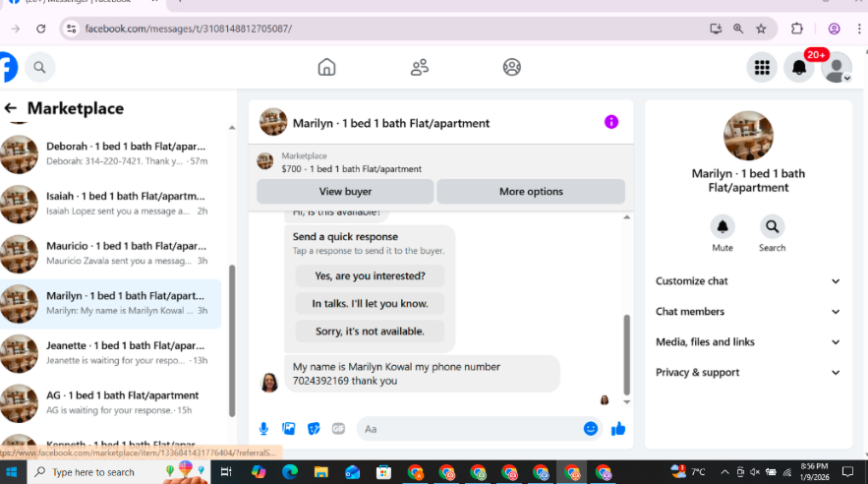Open File Explorer from taskbar
The height and width of the screenshot is (484, 868).
click(321, 472)
